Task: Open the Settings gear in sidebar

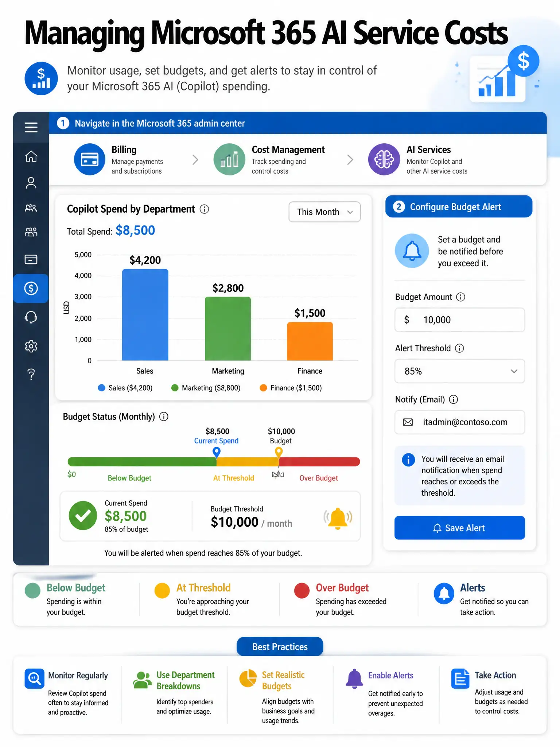Action: click(x=31, y=346)
